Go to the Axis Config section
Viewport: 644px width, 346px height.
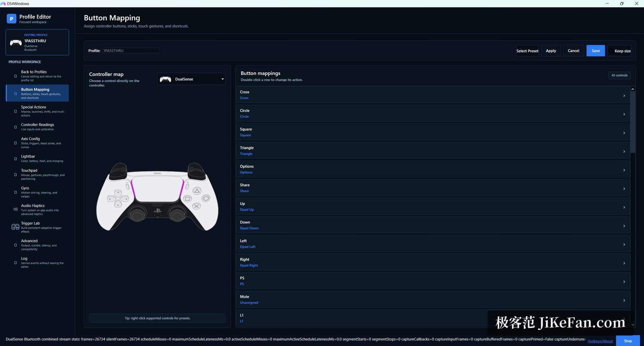pyautogui.click(x=37, y=143)
